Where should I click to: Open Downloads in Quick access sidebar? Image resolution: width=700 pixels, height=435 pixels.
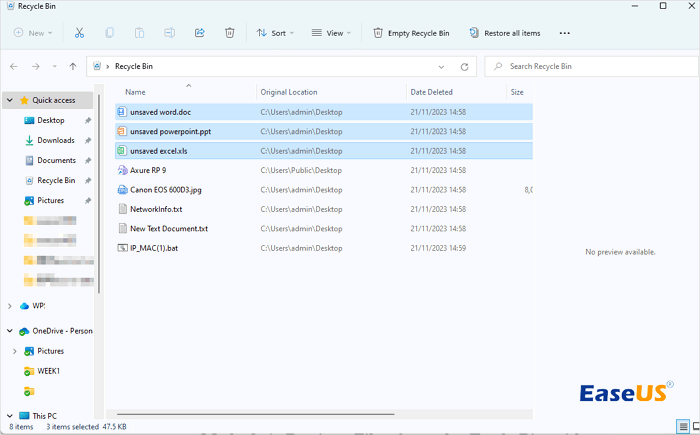point(56,140)
